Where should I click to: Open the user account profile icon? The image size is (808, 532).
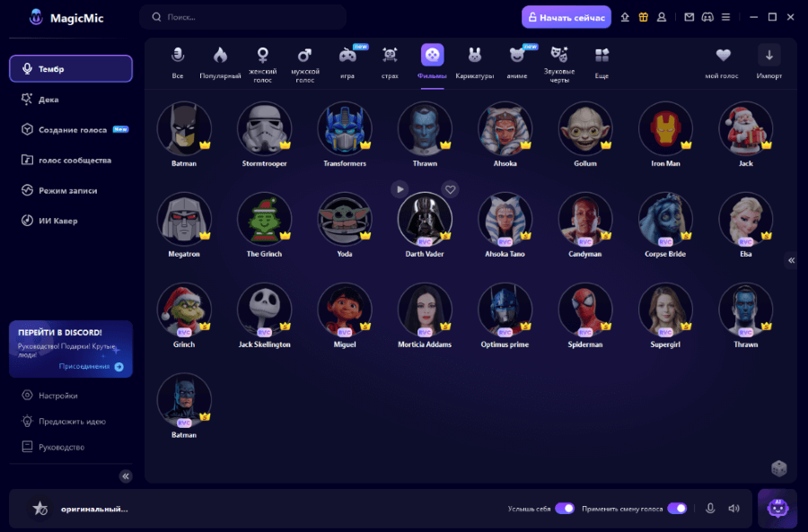pyautogui.click(x=662, y=17)
